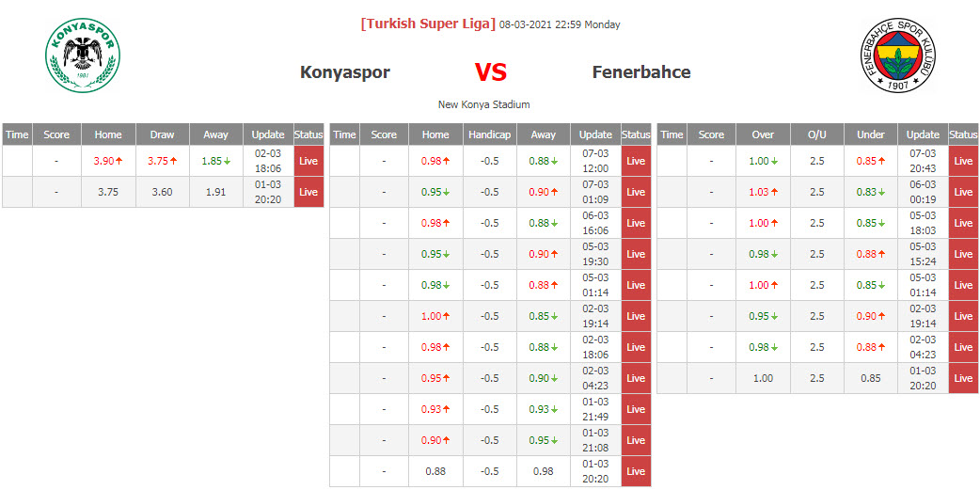Click the Konyaspor club crest logo

pos(83,55)
